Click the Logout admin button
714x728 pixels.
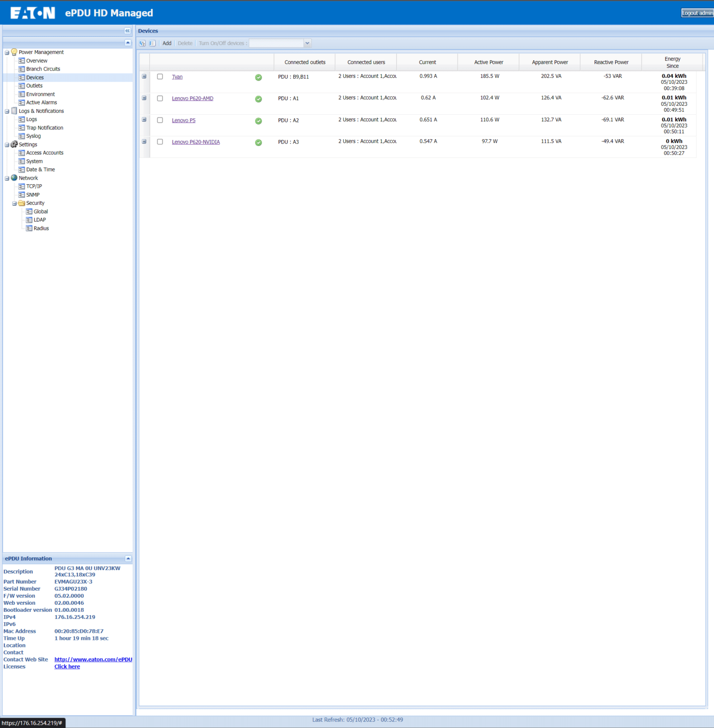(697, 13)
